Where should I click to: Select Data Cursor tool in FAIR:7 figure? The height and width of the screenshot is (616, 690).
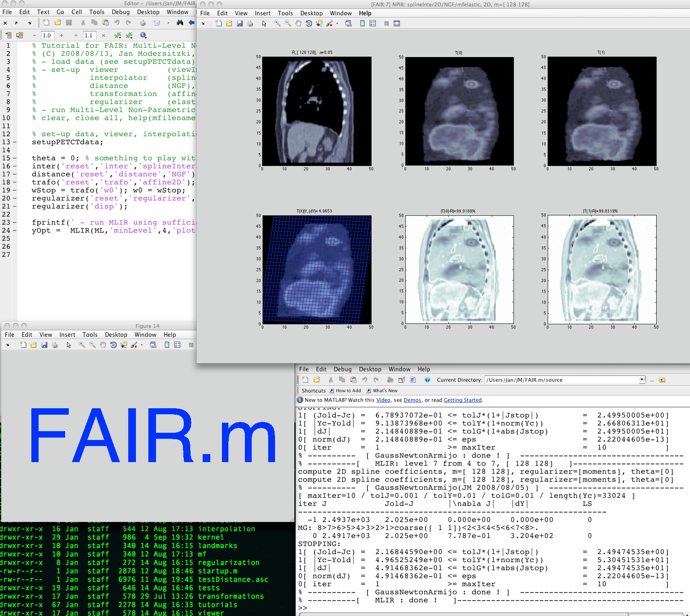coord(319,23)
